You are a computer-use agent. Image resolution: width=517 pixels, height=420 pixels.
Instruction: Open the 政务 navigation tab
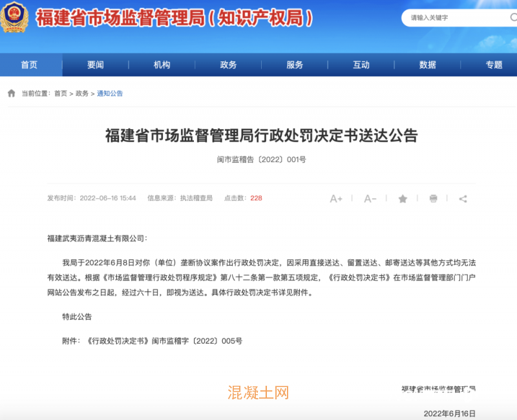228,65
